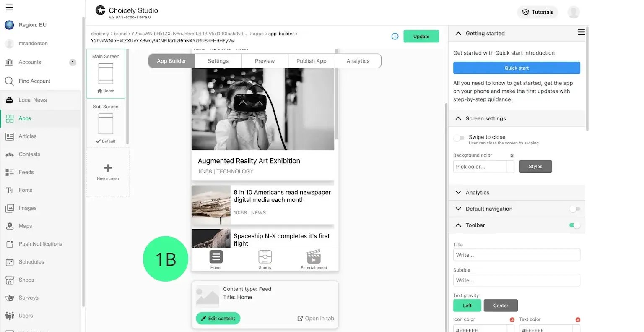644x332 pixels.
Task: Open the Preview tab
Action: (x=265, y=61)
